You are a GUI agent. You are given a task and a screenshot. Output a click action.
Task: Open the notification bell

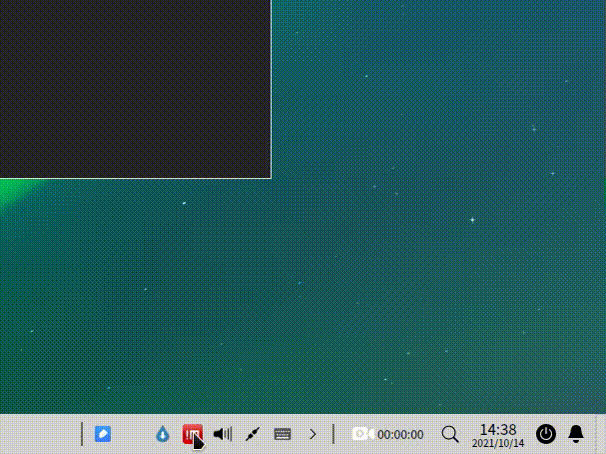pos(576,434)
